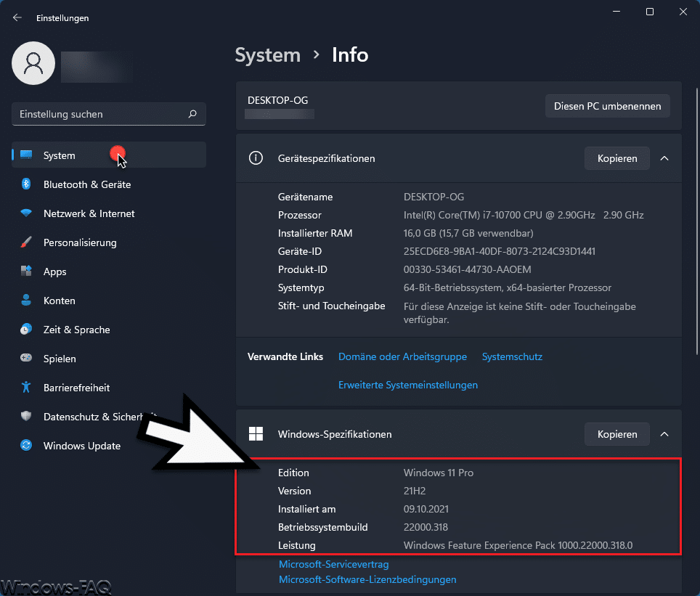Open the Apps settings category
Image resolution: width=700 pixels, height=596 pixels.
point(109,271)
